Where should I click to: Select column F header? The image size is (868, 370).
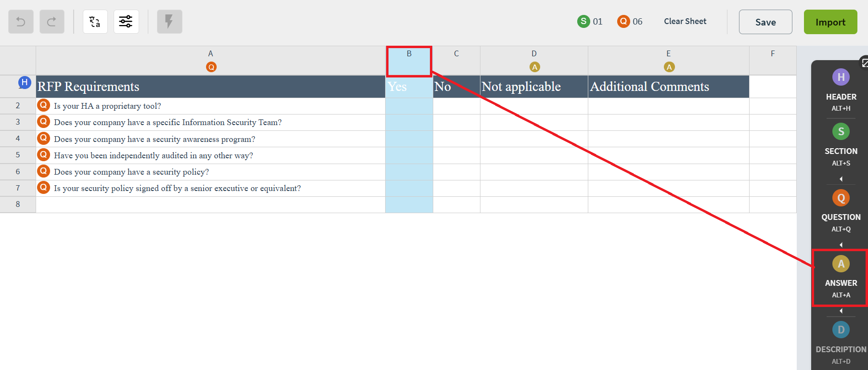(x=773, y=60)
